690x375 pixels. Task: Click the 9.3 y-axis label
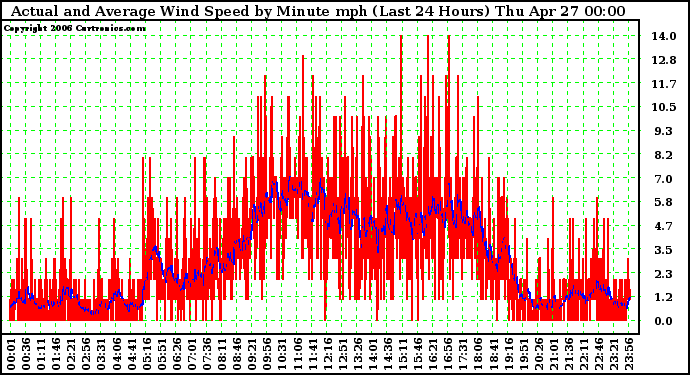click(664, 131)
